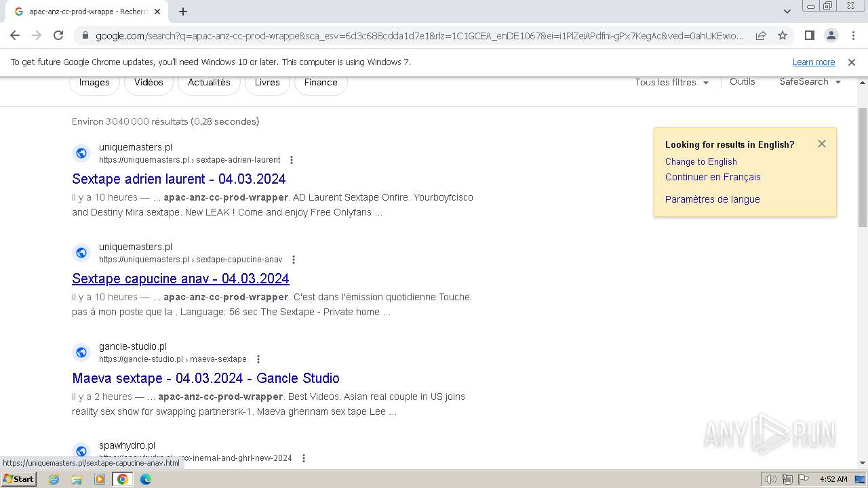Click the taskbar clock showing 4:52 AM

tap(833, 479)
